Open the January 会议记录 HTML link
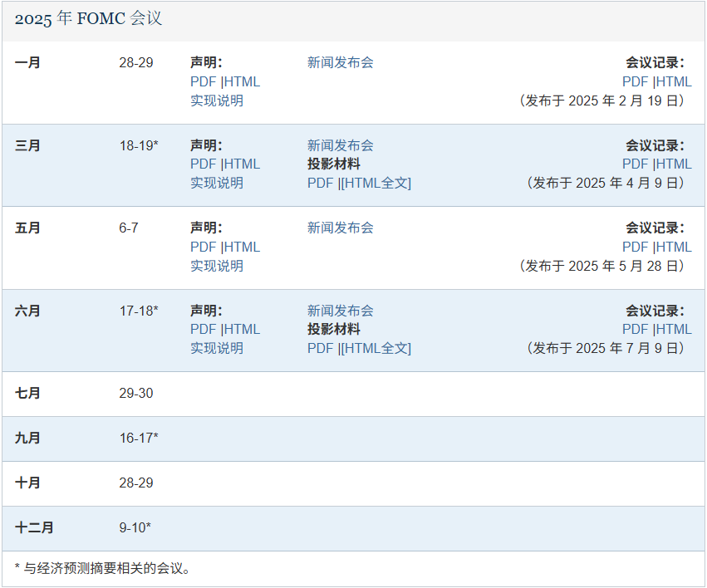The height and width of the screenshot is (588, 707). click(x=674, y=81)
